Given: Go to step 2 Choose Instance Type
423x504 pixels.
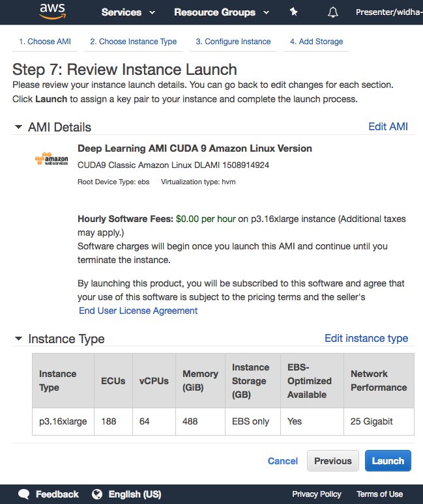Looking at the screenshot, I should 133,42.
